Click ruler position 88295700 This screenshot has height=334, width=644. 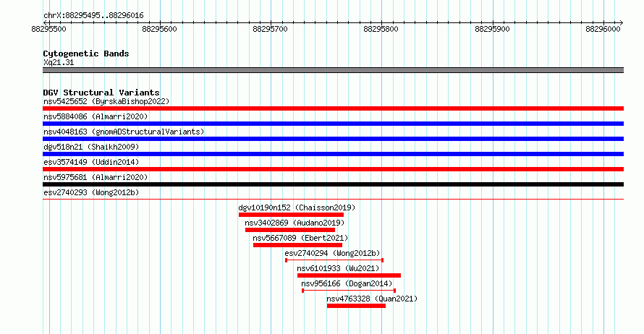[x=270, y=29]
